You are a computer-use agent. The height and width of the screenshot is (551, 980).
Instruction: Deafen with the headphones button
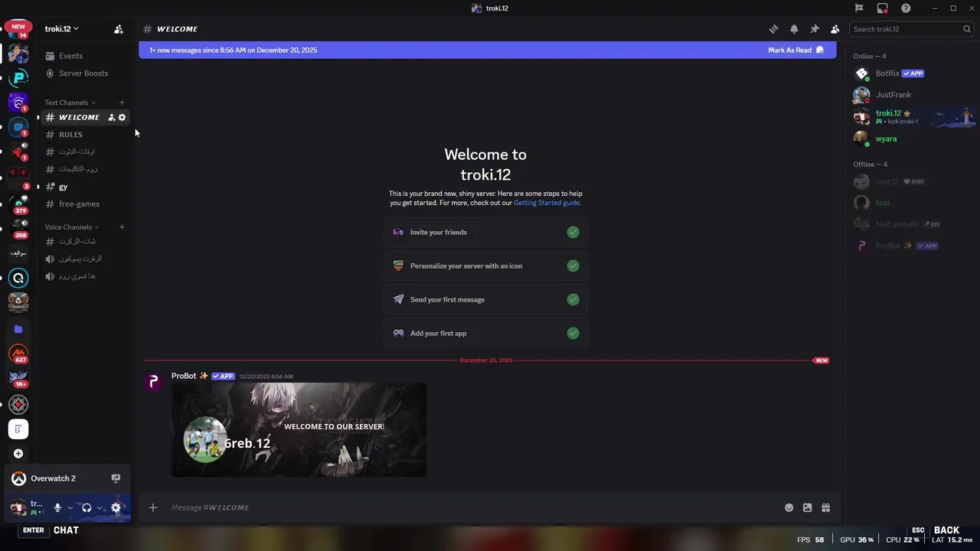[x=87, y=507]
